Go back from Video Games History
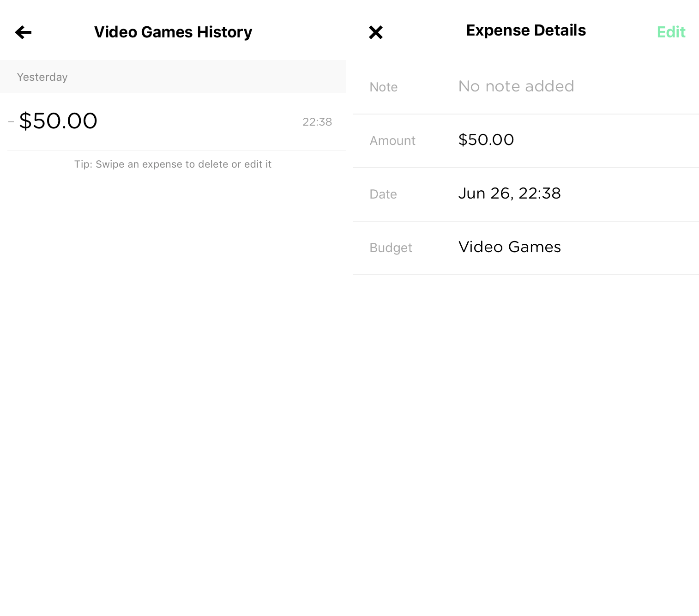 [x=23, y=32]
